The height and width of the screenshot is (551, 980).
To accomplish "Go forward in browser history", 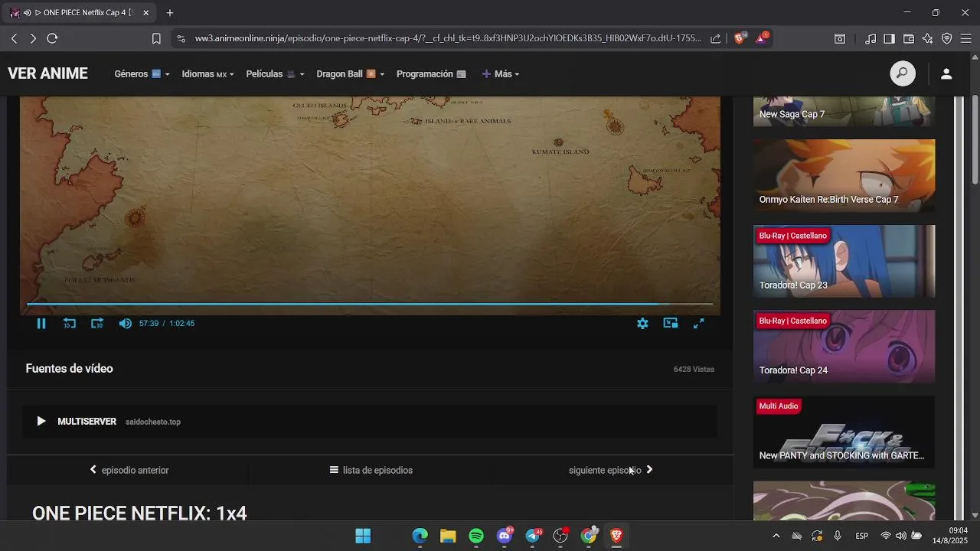I will pyautogui.click(x=33, y=38).
